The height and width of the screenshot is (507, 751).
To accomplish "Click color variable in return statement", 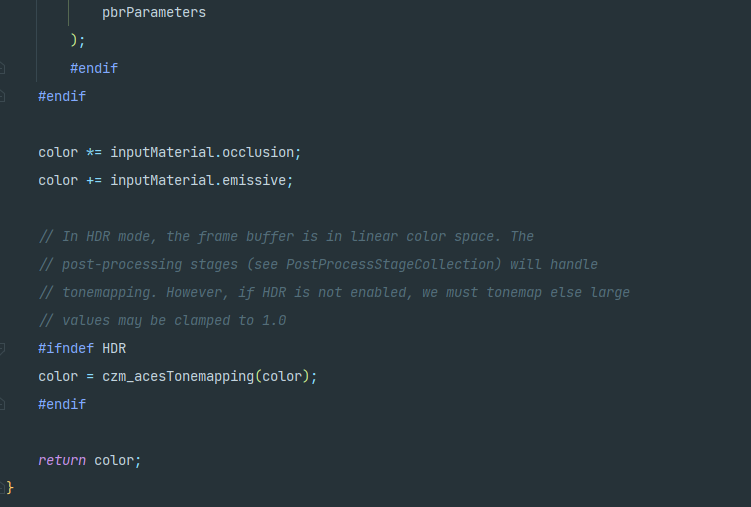I will [114, 461].
